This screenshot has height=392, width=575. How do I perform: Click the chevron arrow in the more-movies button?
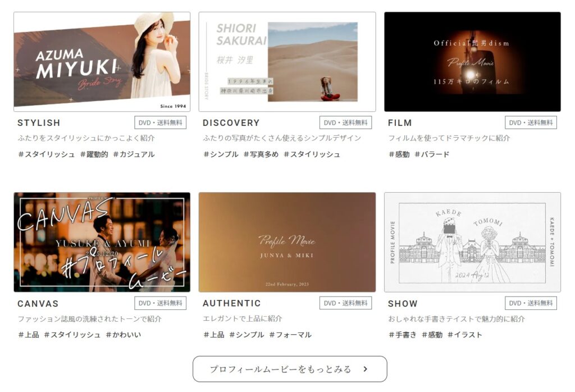coord(366,369)
